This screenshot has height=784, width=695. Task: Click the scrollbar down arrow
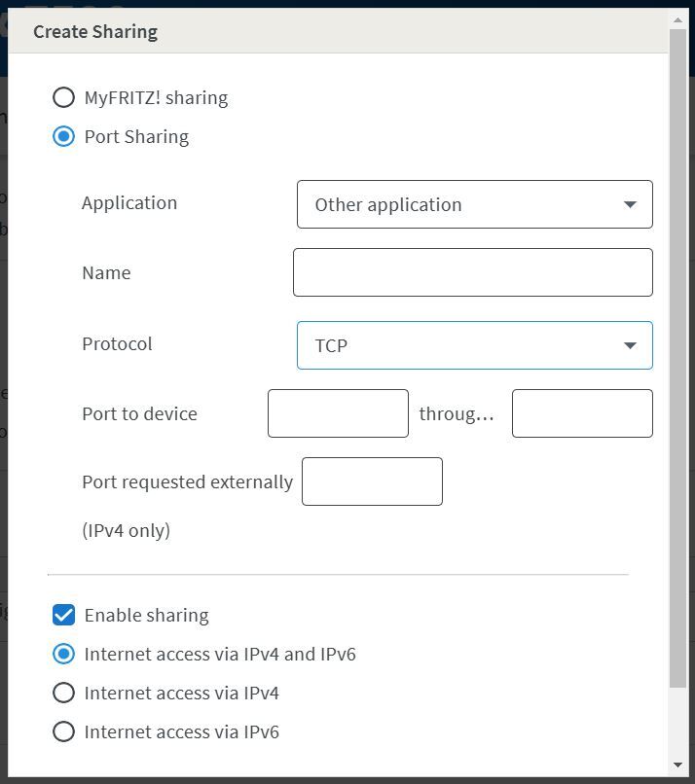coord(678,765)
